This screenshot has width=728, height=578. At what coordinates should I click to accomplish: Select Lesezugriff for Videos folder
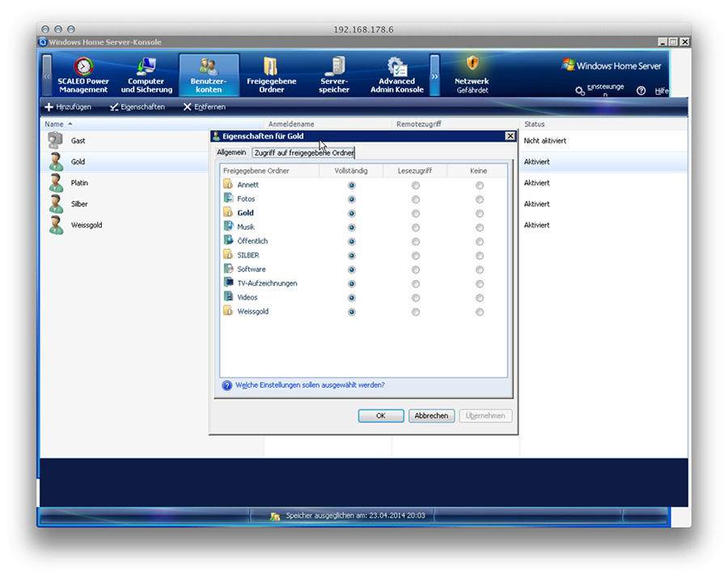[416, 298]
